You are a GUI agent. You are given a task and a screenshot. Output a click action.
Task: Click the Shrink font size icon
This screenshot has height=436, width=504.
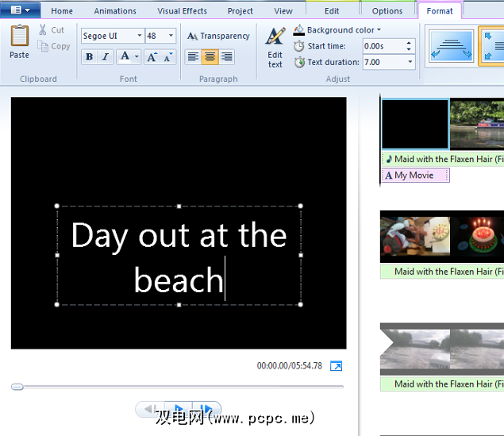169,57
